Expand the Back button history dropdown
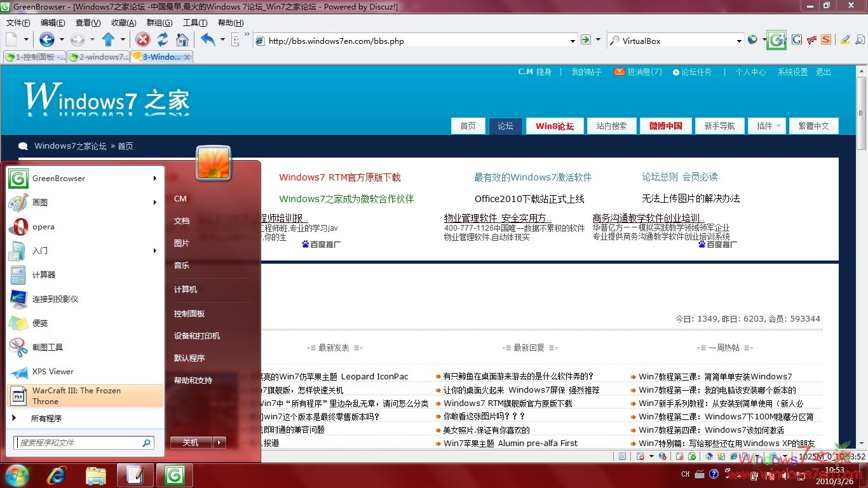868x488 pixels. coord(62,40)
